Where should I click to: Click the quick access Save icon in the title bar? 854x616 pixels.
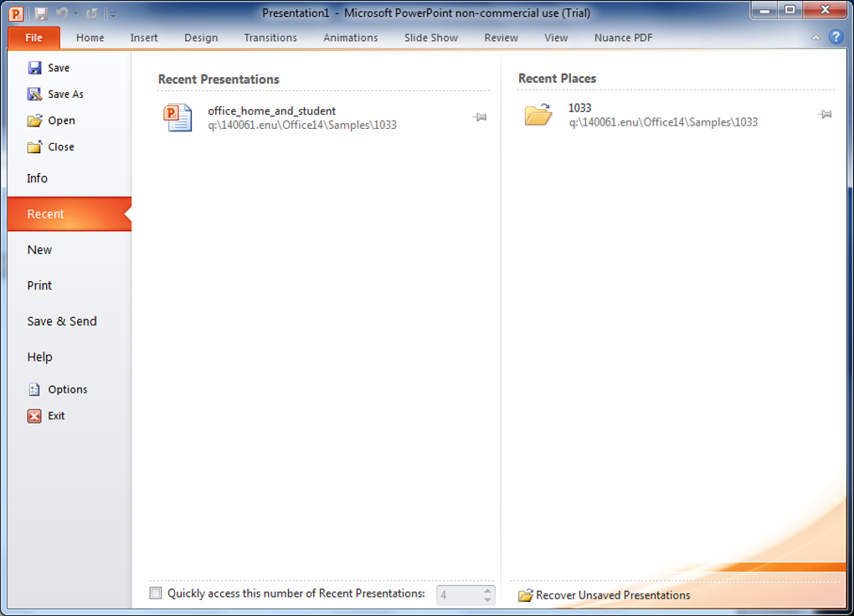coord(41,13)
